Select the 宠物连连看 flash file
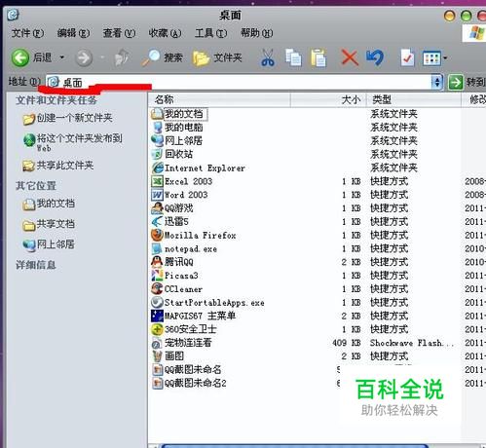The width and height of the screenshot is (486, 448). [x=182, y=343]
